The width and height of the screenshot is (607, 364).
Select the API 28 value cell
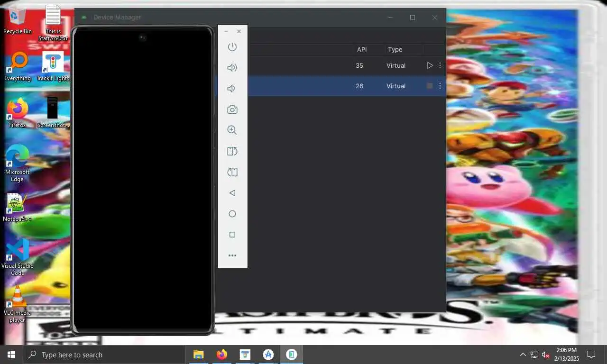(x=359, y=86)
